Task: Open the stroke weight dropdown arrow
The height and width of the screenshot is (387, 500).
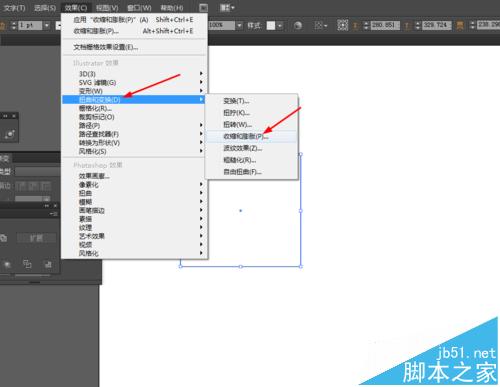Action: point(47,25)
